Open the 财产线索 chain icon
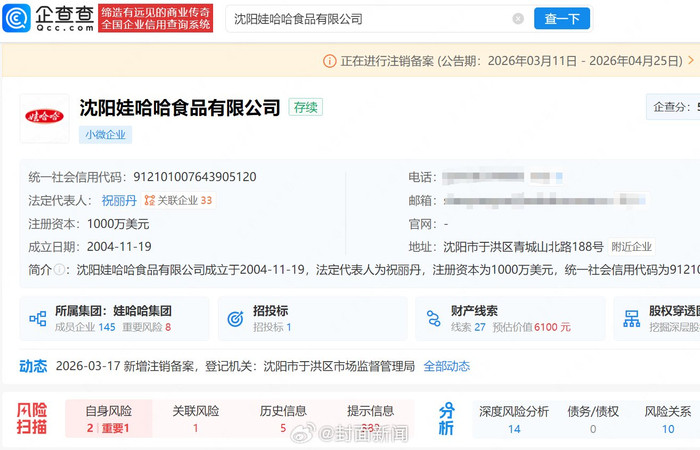 click(x=433, y=318)
